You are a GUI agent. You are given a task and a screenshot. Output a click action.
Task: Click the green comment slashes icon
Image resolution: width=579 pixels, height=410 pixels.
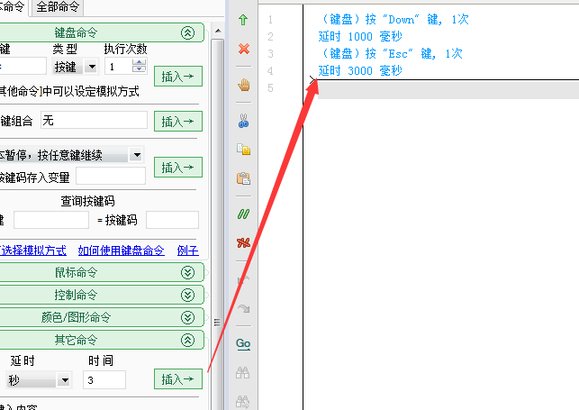243,214
